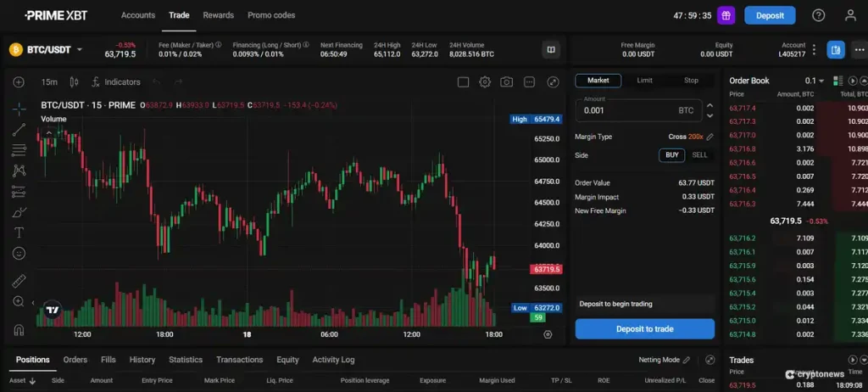Screen dimensions: 868x392
Task: Expand the positions panel fullscreen icon
Action: click(710, 360)
